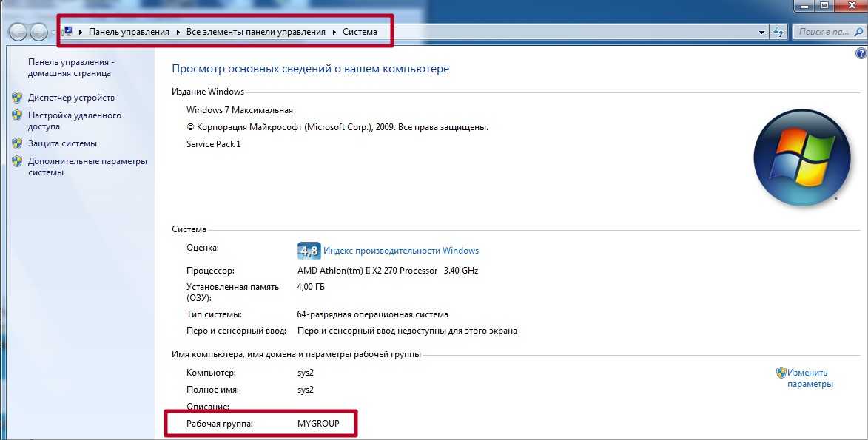Open Дополнительные параметры системы in the sidebar
868x440 pixels.
[x=87, y=166]
